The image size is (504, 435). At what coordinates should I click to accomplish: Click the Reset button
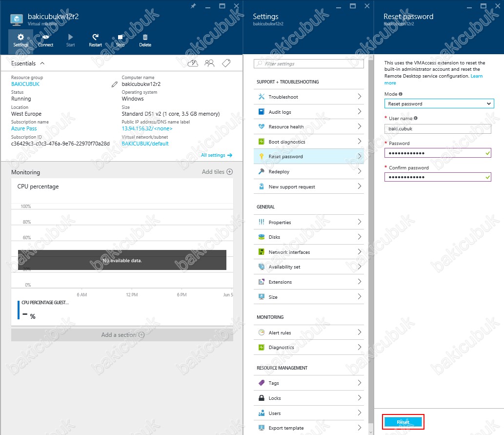403,422
